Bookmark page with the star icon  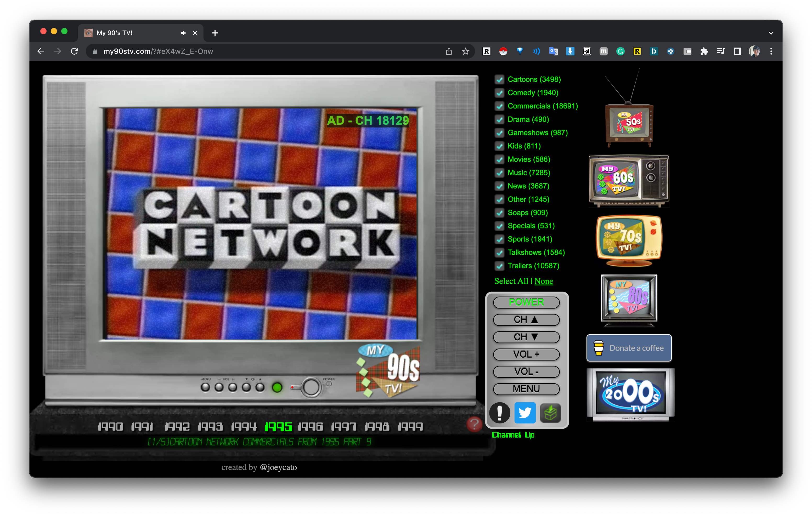pos(465,51)
